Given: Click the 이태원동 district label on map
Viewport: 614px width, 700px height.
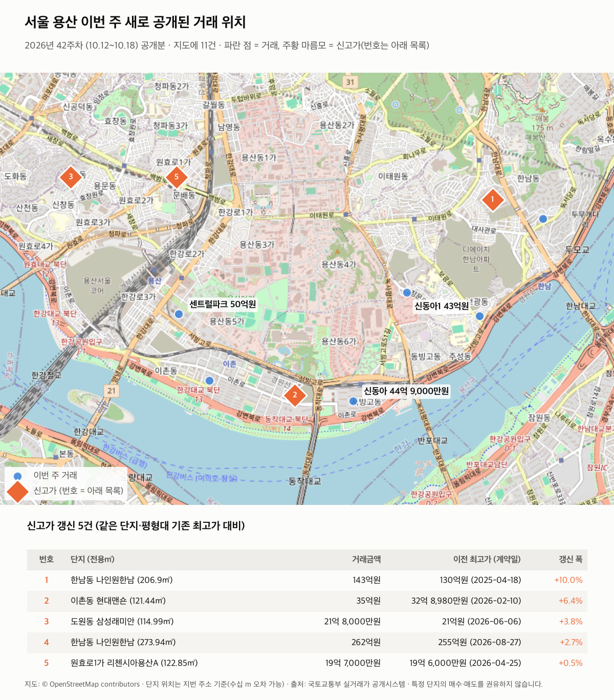Looking at the screenshot, I should coord(393,176).
